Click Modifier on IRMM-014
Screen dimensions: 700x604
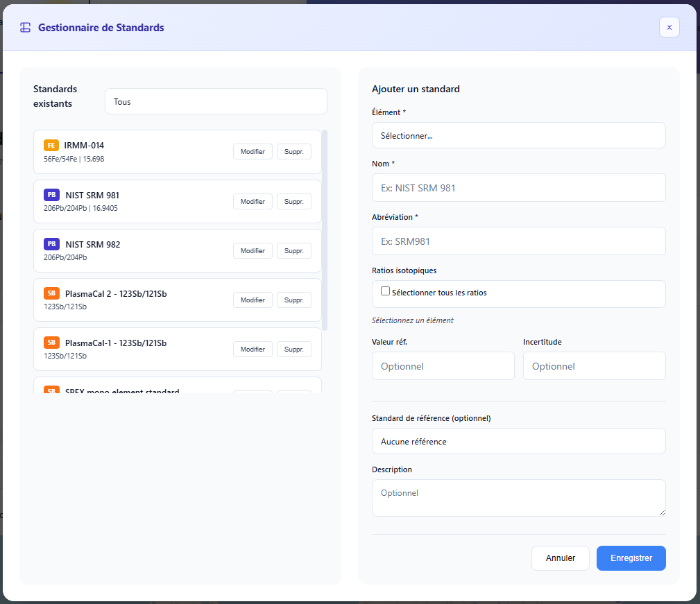(x=253, y=151)
